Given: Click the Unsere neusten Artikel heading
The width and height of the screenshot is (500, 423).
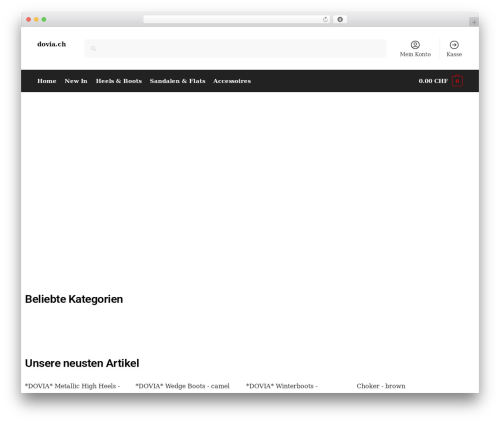Looking at the screenshot, I should (x=82, y=363).
